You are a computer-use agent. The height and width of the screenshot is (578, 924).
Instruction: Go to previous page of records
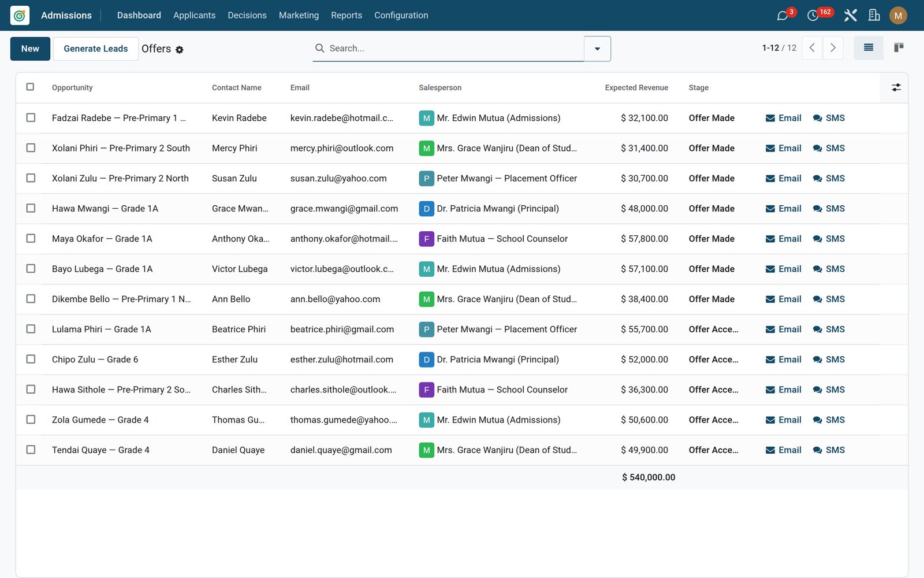[x=812, y=48]
